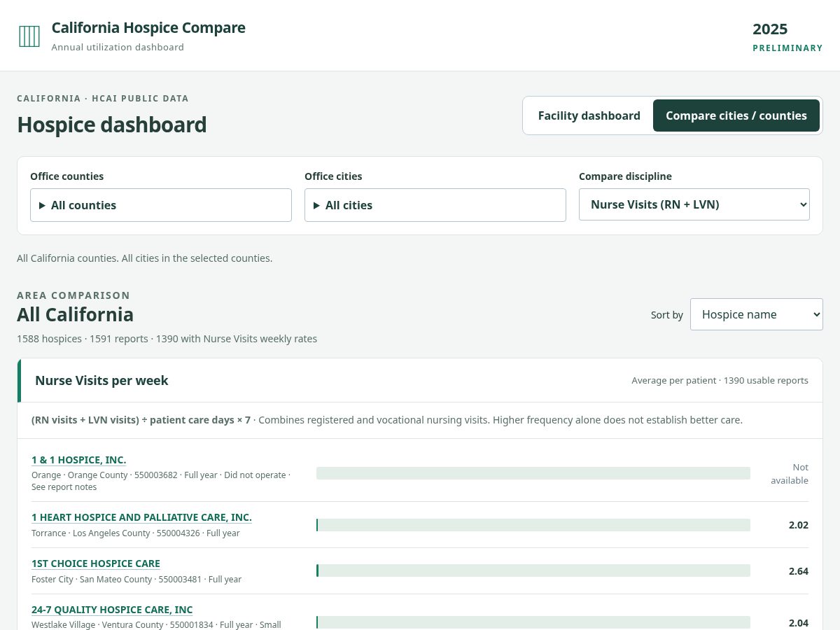Viewport: 840px width, 630px height.
Task: Open 1 & 1 HOSPICE, INC. link
Action: point(79,460)
